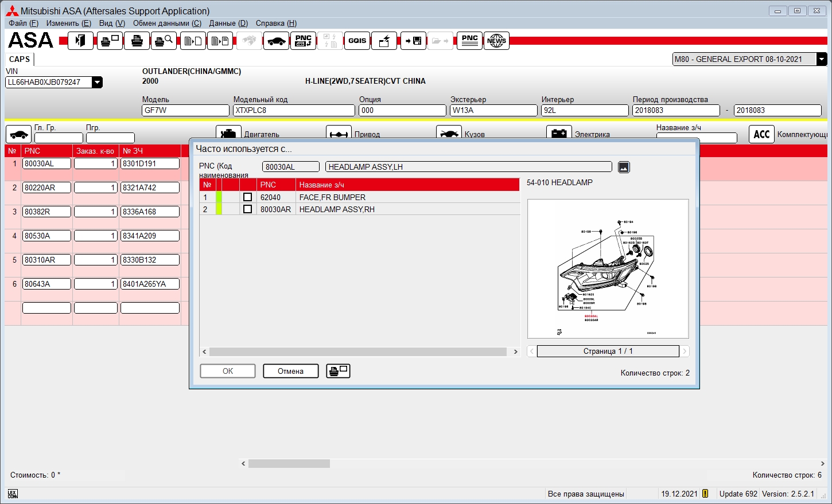Click the LEX COM icon in status bar
The width and height of the screenshot is (832, 504).
tap(13, 494)
